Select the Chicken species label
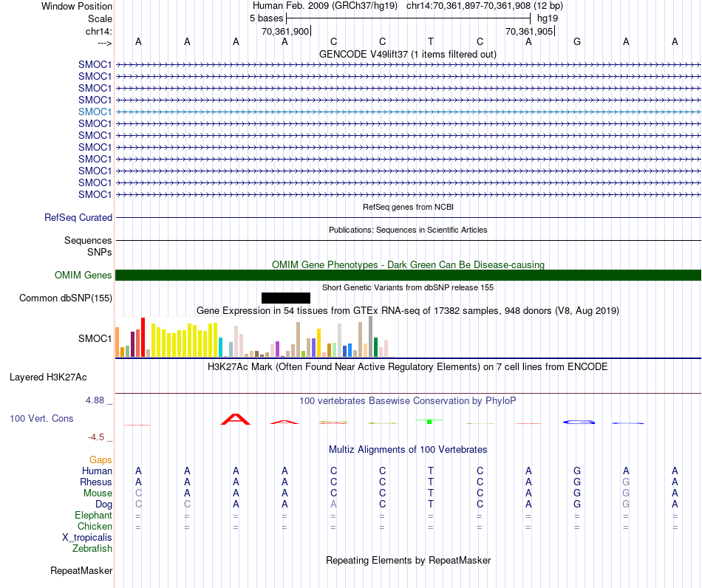The width and height of the screenshot is (702, 588). click(x=95, y=526)
